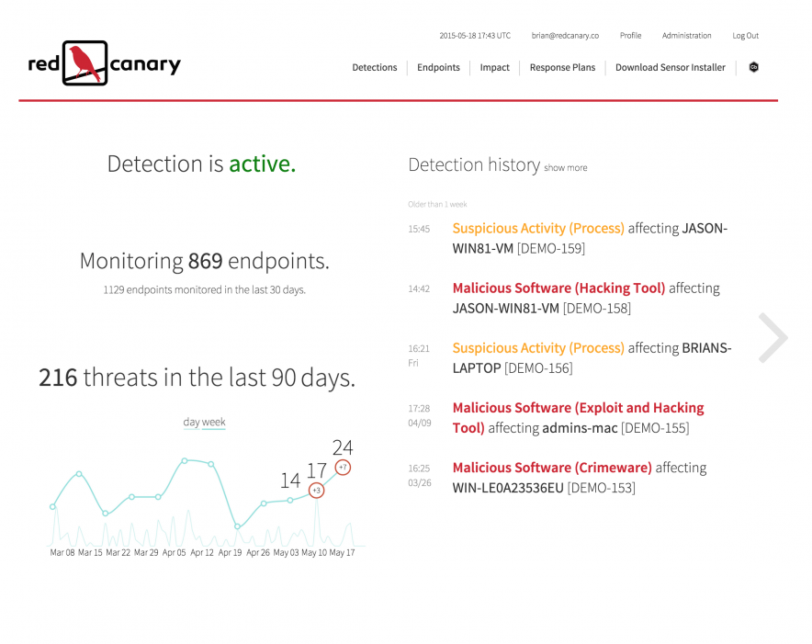812x644 pixels.
Task: Switch the threat chart to week view
Action: click(x=214, y=423)
